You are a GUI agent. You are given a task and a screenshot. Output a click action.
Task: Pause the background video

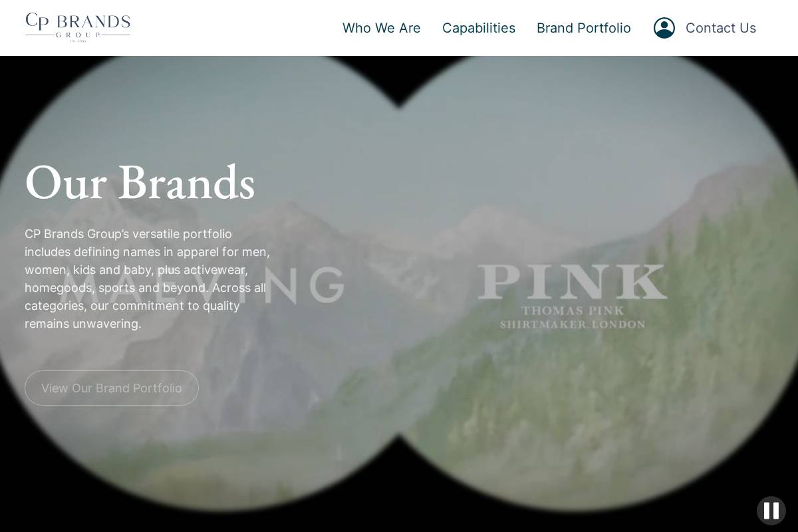tap(771, 511)
